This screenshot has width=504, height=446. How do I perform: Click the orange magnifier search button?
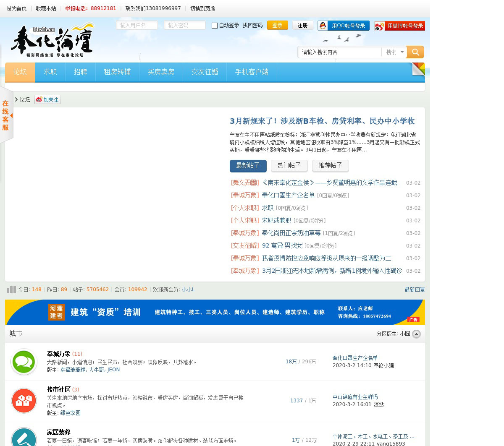[x=415, y=52]
